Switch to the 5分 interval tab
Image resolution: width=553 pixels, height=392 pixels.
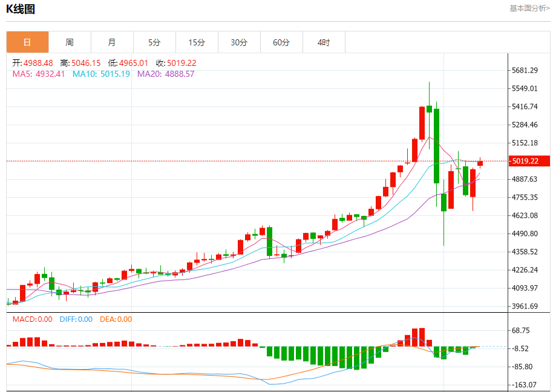[x=154, y=42]
